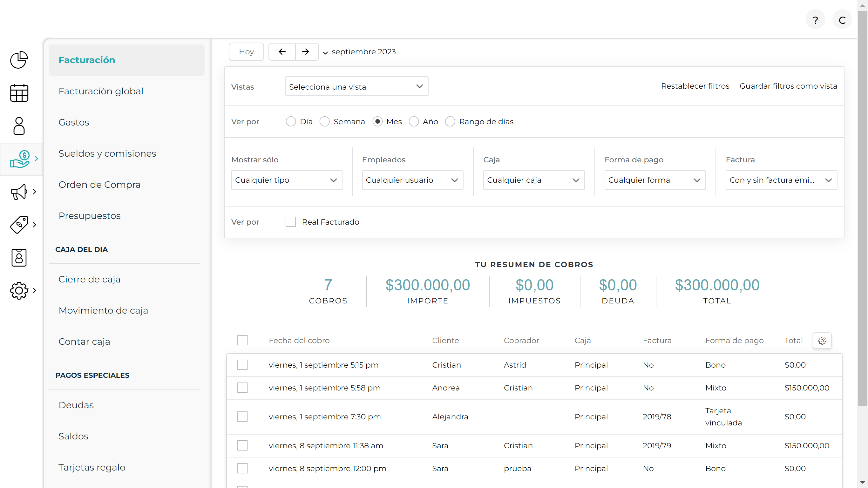Image resolution: width=868 pixels, height=488 pixels.
Task: Open Contar caja menu item
Action: (x=84, y=342)
